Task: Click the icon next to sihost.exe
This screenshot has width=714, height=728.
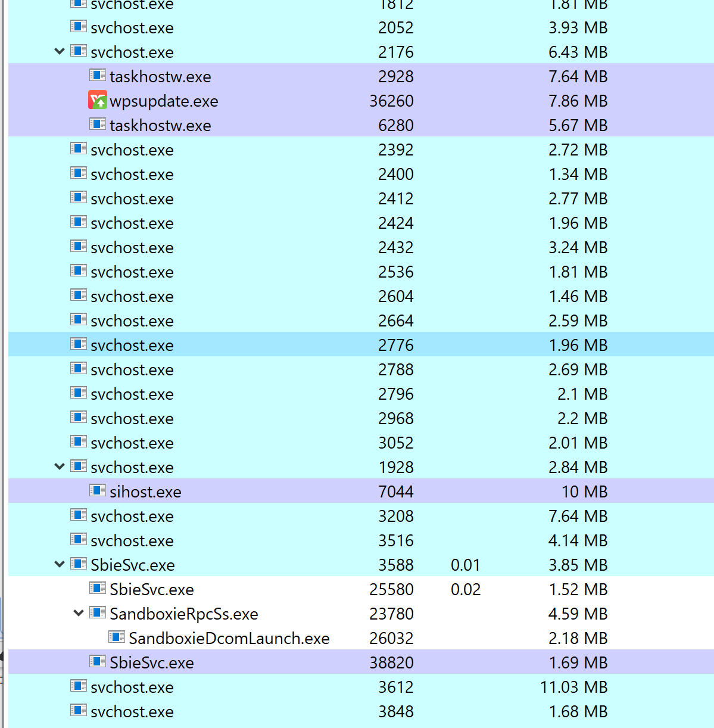Action: coord(96,490)
